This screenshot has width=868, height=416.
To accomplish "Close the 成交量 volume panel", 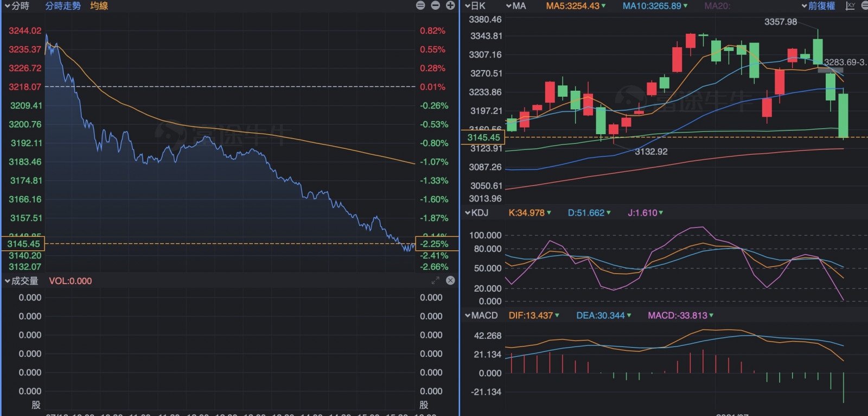I will point(450,281).
